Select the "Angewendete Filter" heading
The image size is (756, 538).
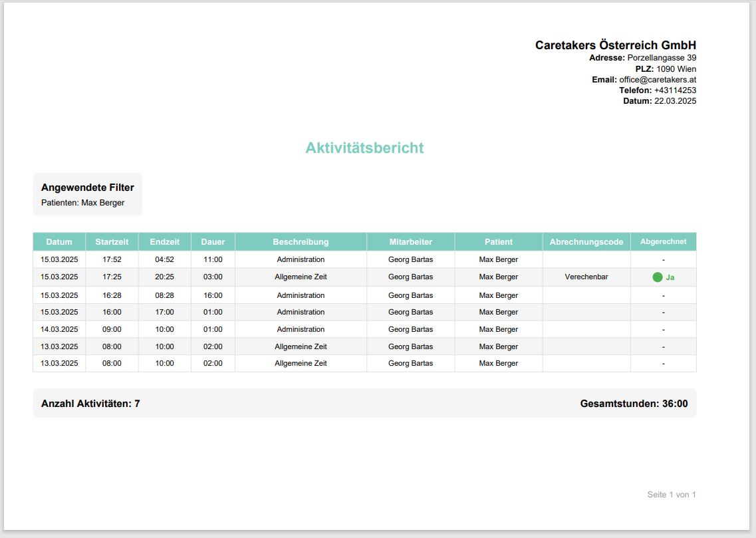[x=87, y=188]
